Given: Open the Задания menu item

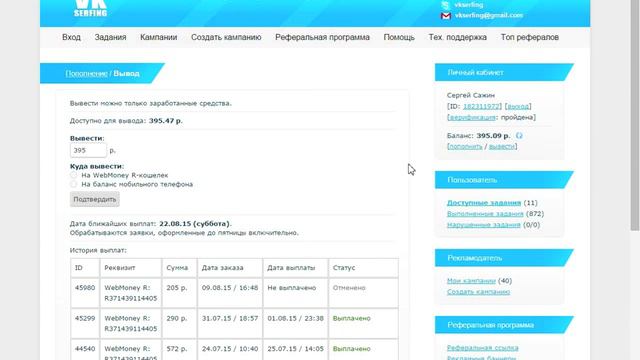Looking at the screenshot, I should [x=110, y=37].
